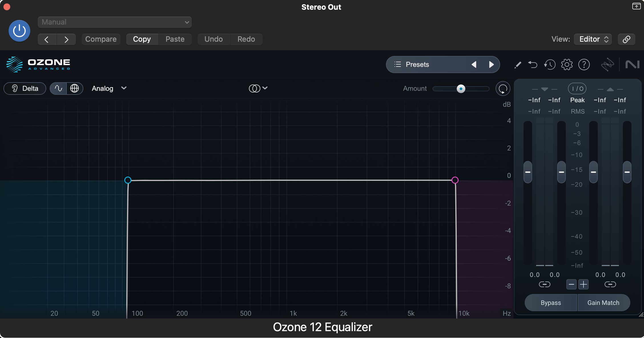Toggle the Gain Match button
This screenshot has height=338, width=644.
(603, 303)
